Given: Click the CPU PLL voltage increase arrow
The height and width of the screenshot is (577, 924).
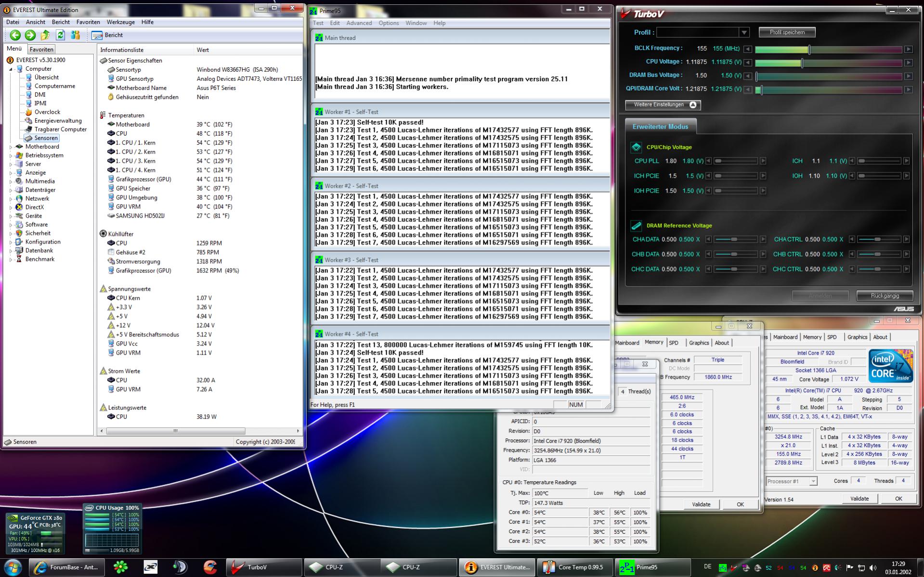Looking at the screenshot, I should (x=763, y=161).
